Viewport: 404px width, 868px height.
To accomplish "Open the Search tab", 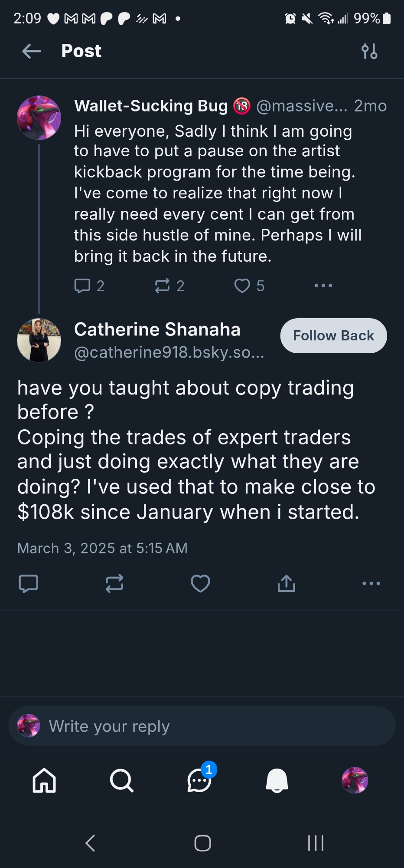I will (121, 780).
